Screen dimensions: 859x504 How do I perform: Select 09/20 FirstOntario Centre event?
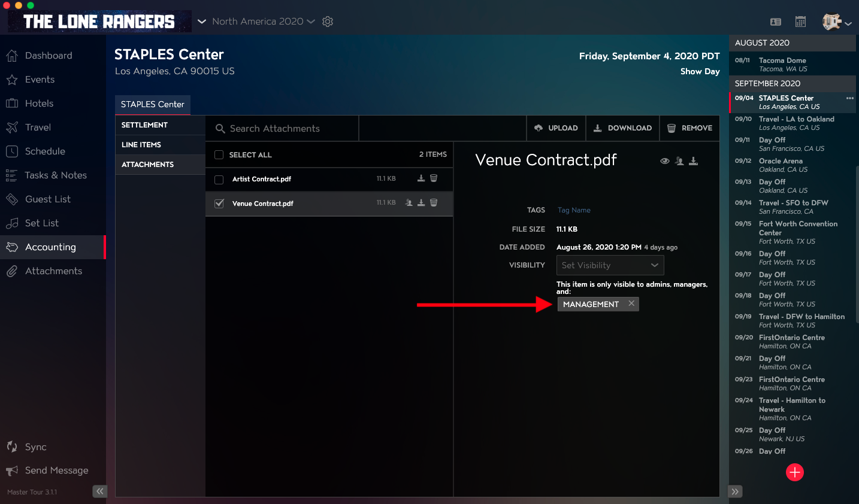(x=792, y=342)
